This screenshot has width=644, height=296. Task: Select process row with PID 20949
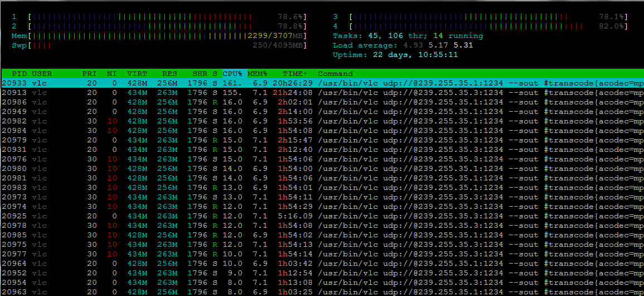pyautogui.click(x=322, y=111)
